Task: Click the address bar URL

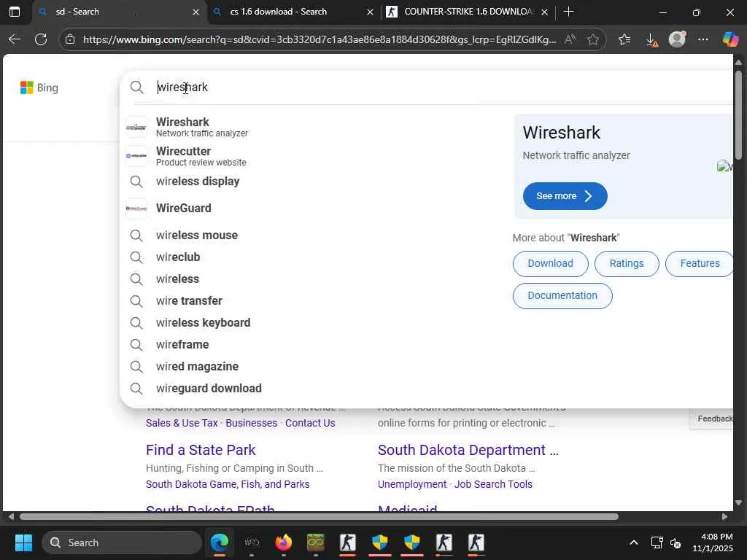Action: click(320, 39)
